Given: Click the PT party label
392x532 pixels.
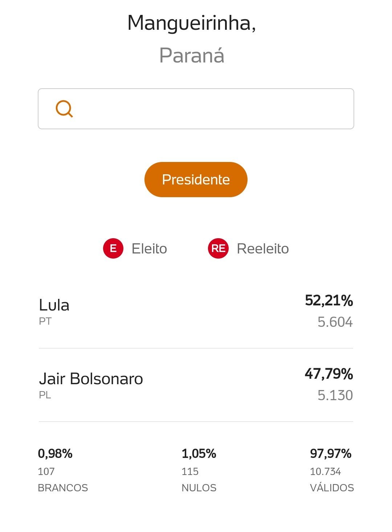Looking at the screenshot, I should 45,321.
